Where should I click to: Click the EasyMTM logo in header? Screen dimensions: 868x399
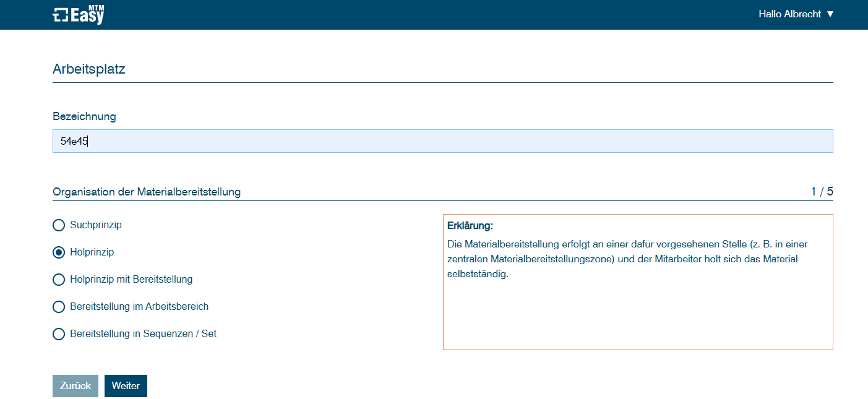pos(79,15)
